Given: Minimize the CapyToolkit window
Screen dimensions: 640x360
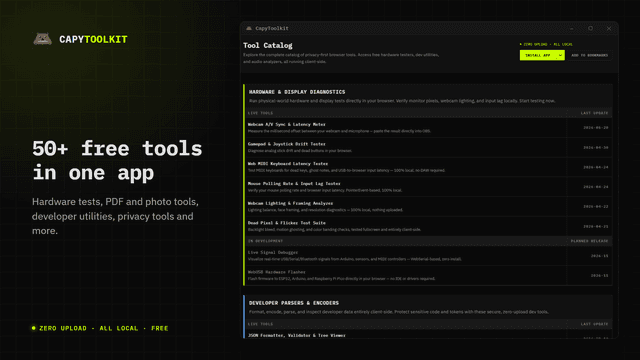Looking at the screenshot, I should (x=572, y=29).
